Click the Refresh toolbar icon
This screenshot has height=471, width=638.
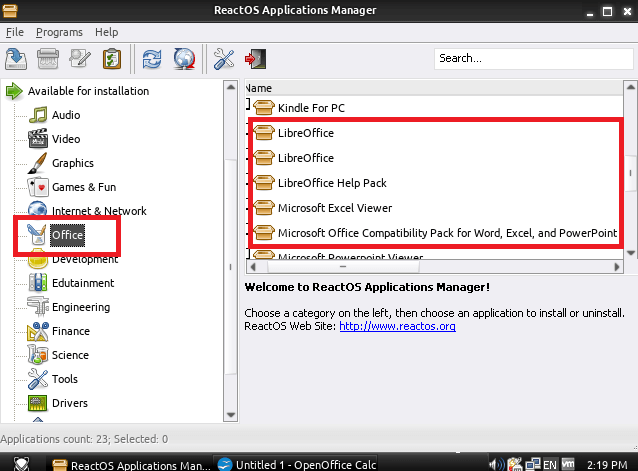pyautogui.click(x=152, y=59)
